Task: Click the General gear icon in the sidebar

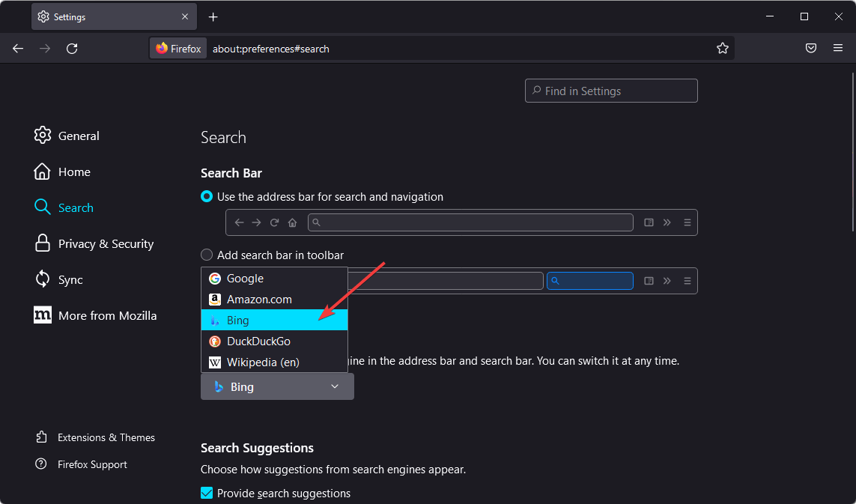Action: pos(43,136)
